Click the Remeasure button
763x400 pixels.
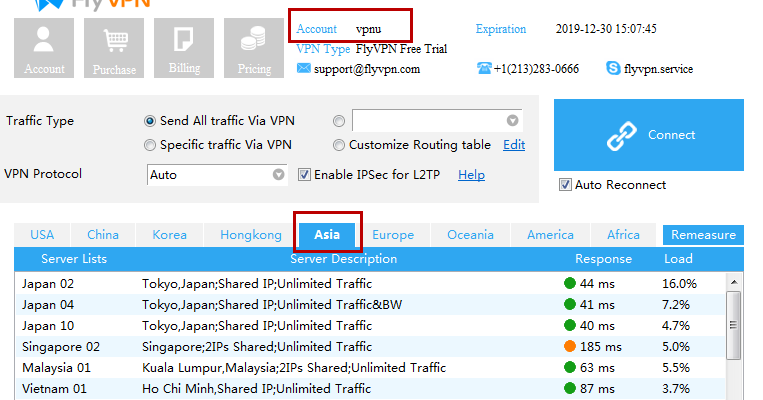(x=703, y=235)
